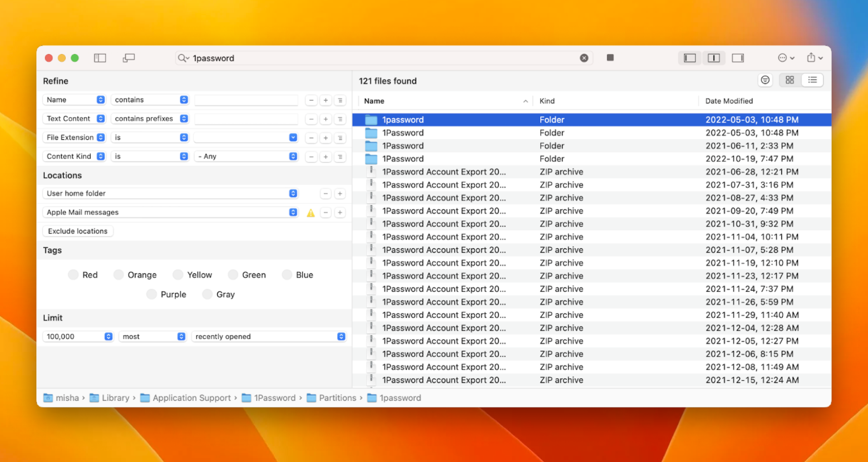
Task: Click the Exclude locations button
Action: 77,230
